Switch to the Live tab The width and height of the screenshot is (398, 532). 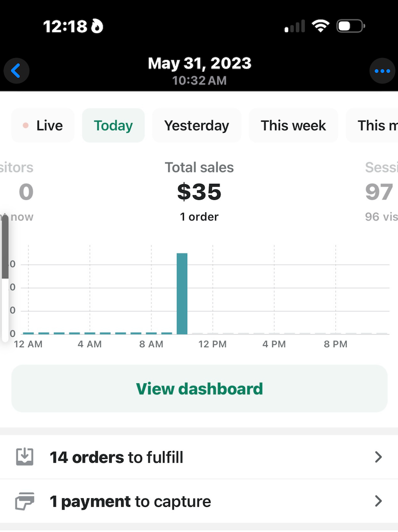point(43,125)
